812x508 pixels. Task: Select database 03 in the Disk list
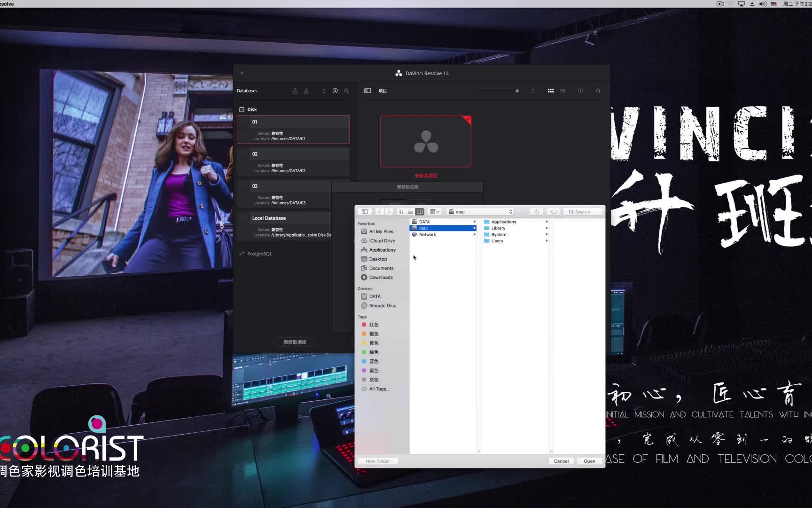click(x=285, y=193)
